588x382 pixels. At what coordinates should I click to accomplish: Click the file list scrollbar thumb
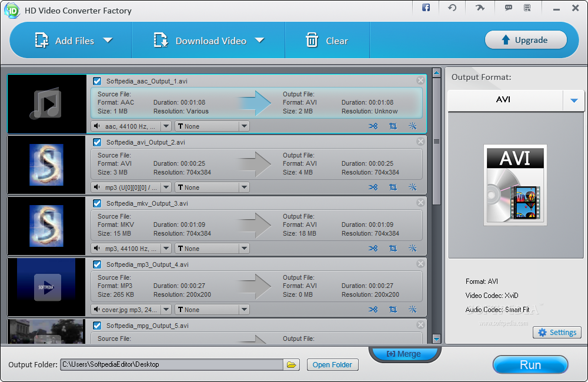tap(436, 141)
